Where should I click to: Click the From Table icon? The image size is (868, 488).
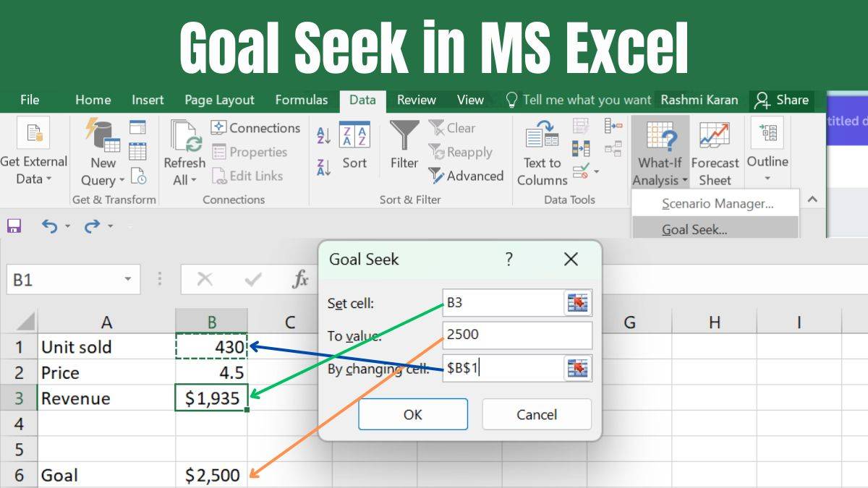coord(138,152)
